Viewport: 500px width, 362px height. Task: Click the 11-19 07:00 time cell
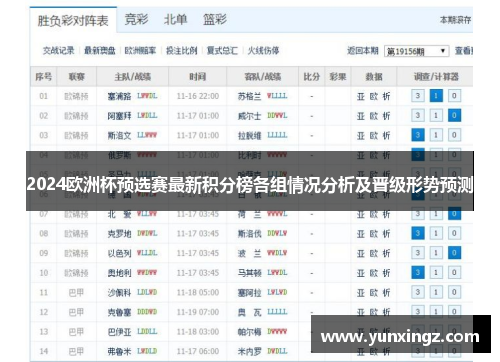coord(198,312)
